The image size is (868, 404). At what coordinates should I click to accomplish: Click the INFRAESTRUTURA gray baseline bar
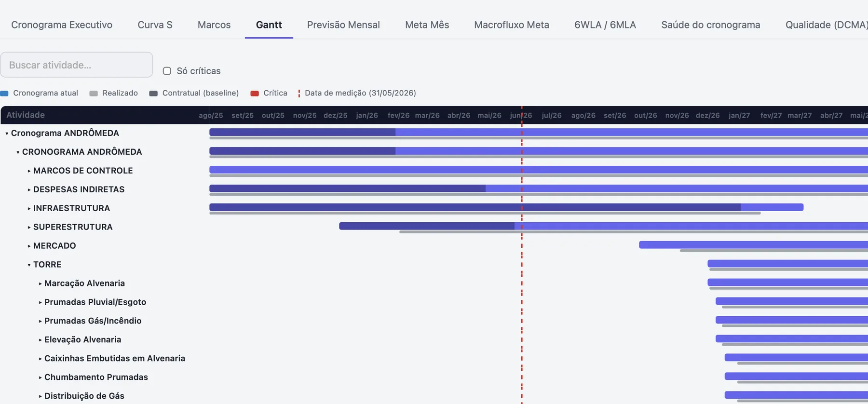coord(485,213)
